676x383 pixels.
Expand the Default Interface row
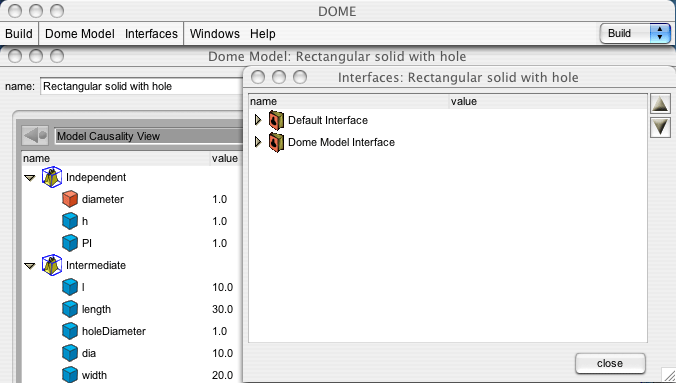[258, 120]
